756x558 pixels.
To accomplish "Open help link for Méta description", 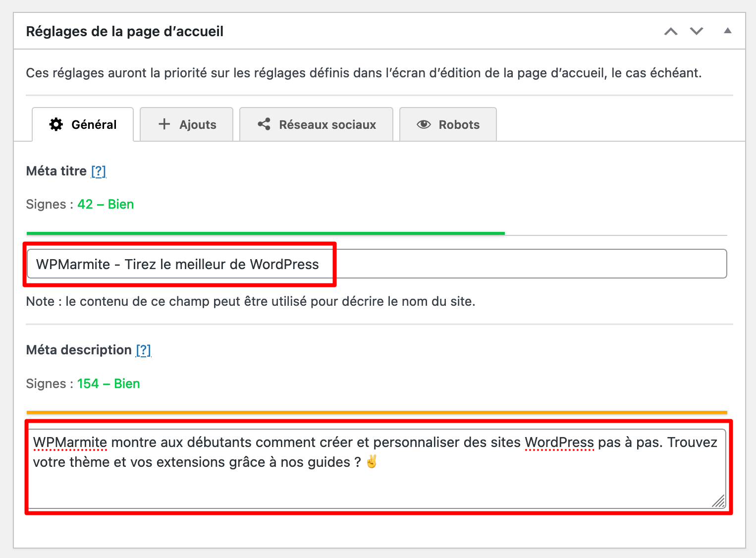I will coord(144,350).
